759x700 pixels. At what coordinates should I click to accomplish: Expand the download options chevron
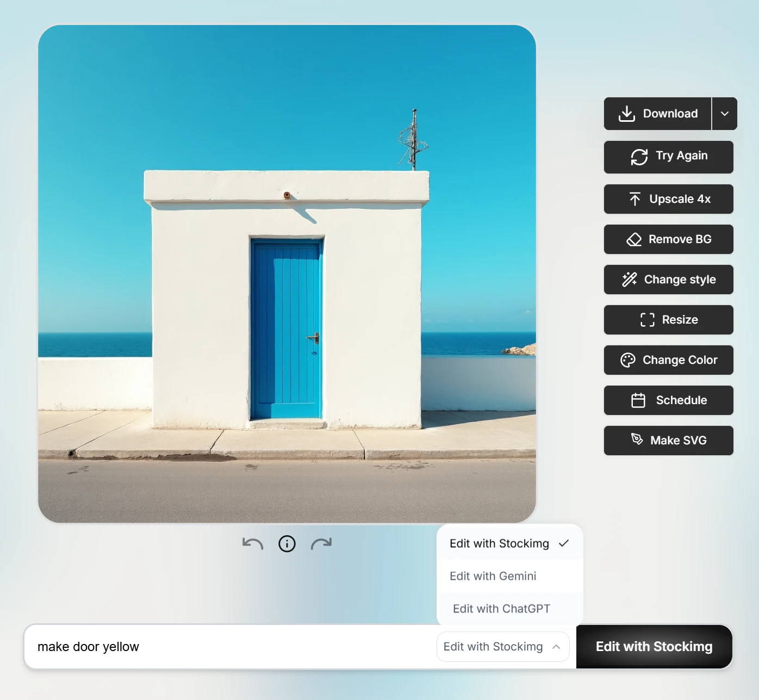click(724, 114)
